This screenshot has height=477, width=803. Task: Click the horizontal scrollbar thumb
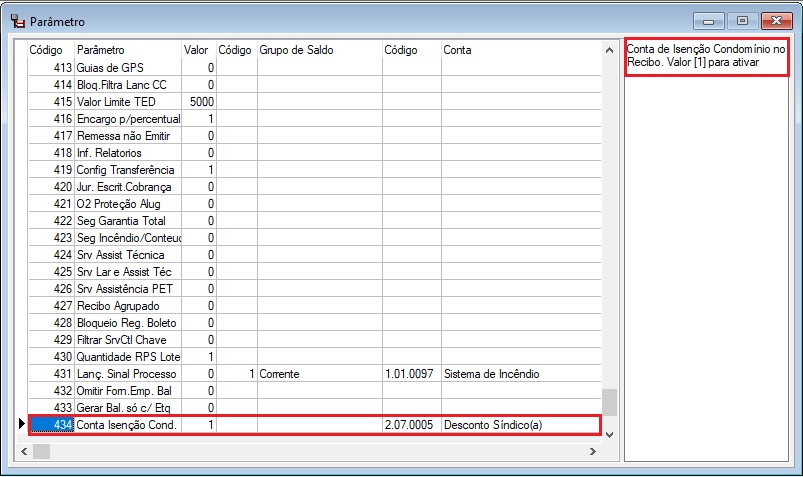click(41, 451)
